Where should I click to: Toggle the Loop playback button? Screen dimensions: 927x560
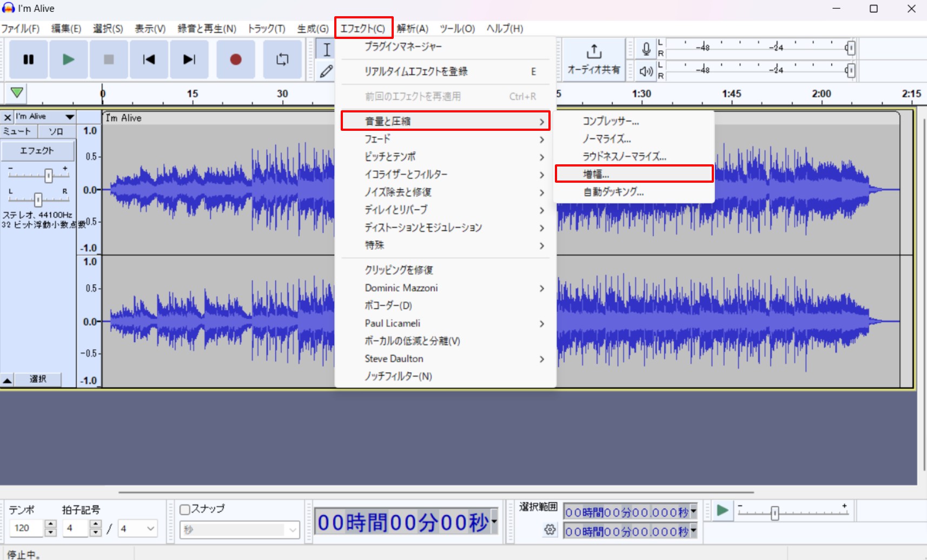coord(282,59)
